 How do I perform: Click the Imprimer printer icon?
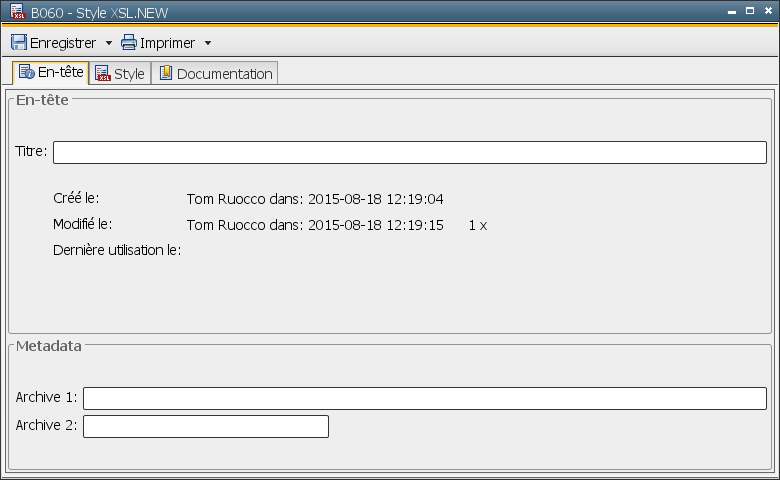129,43
